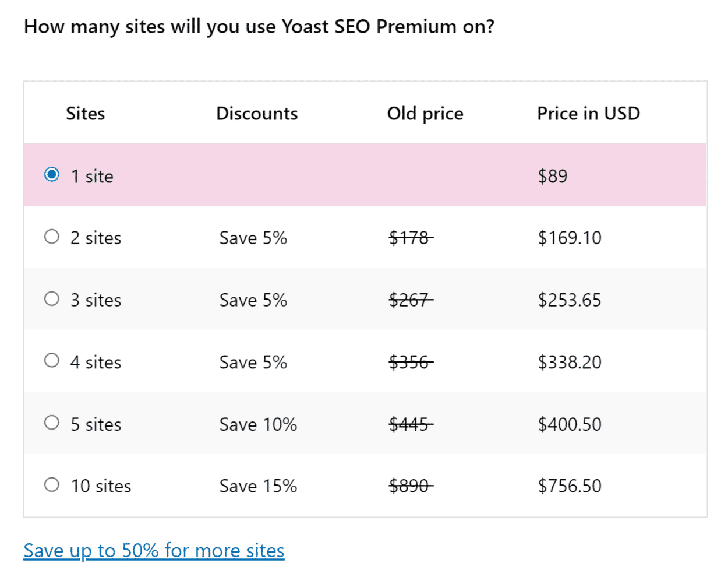Click the Discounts column header
This screenshot has height=584, width=728.
coord(257,114)
